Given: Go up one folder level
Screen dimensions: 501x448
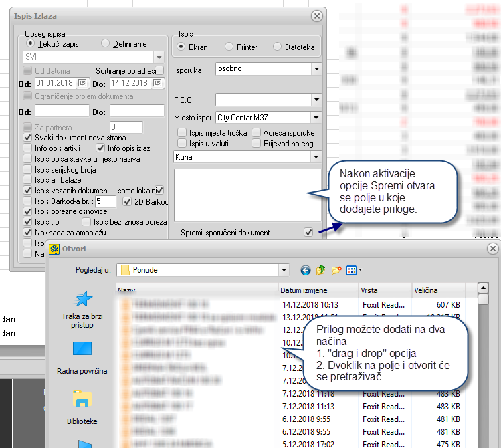Looking at the screenshot, I should (322, 270).
